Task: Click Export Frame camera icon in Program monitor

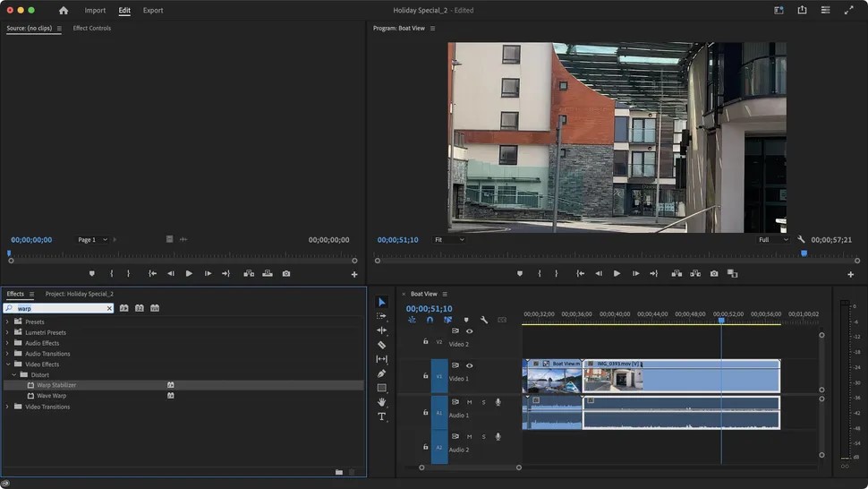Action: point(714,274)
